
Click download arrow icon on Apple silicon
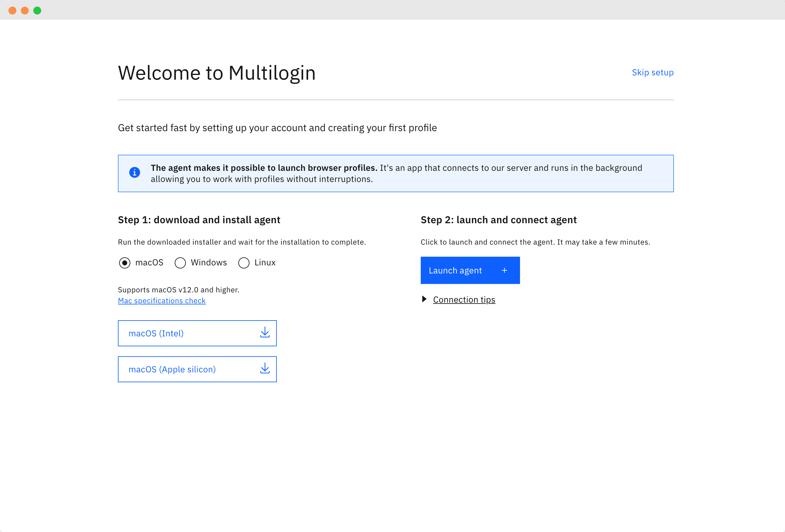point(265,369)
